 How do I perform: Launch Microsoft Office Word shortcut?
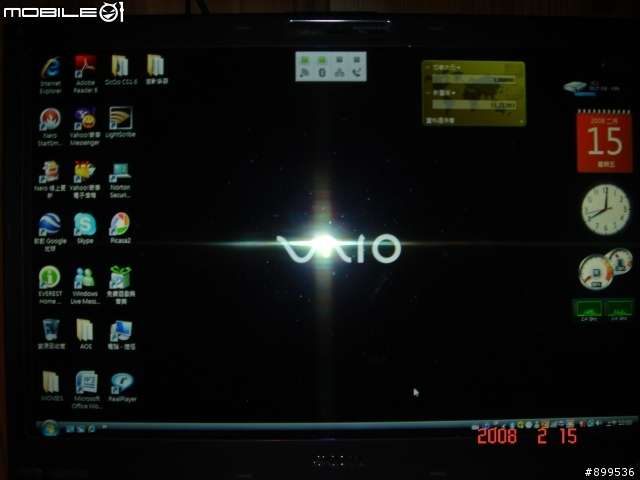[86, 389]
